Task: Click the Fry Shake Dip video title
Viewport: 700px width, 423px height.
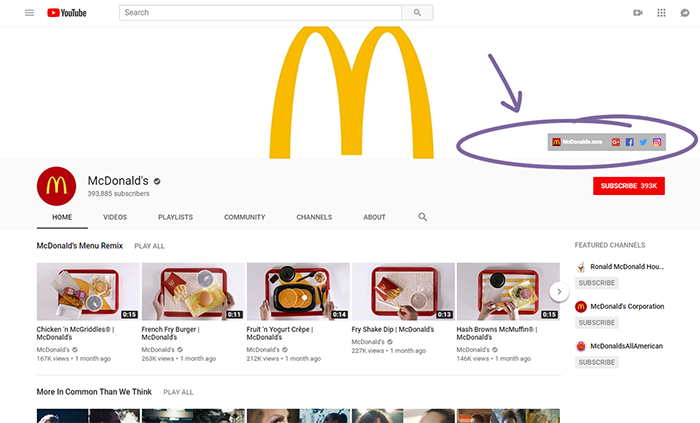Action: (x=393, y=330)
